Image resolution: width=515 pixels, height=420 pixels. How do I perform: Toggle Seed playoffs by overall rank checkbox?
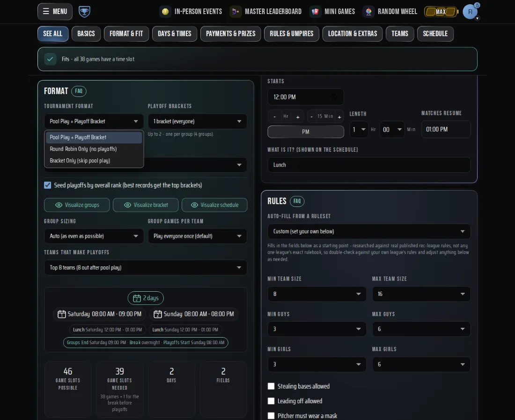48,185
